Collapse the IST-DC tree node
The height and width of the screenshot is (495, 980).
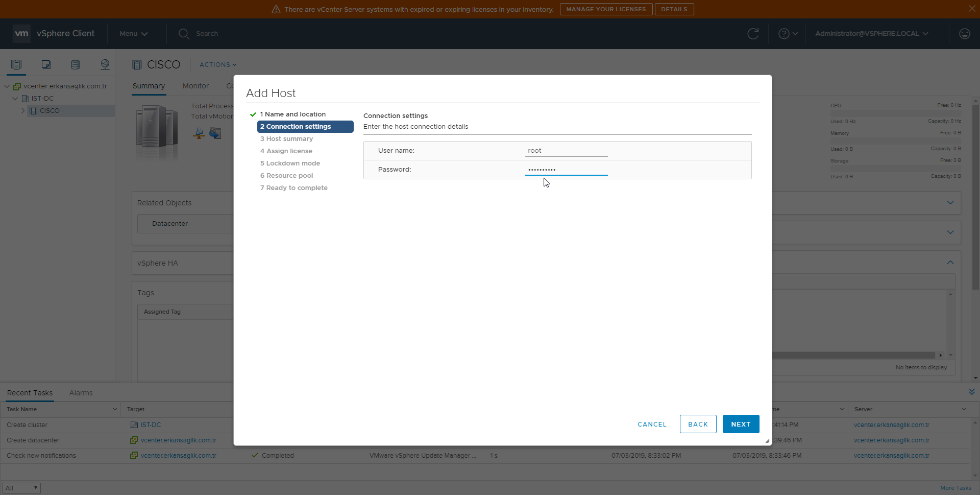[15, 99]
